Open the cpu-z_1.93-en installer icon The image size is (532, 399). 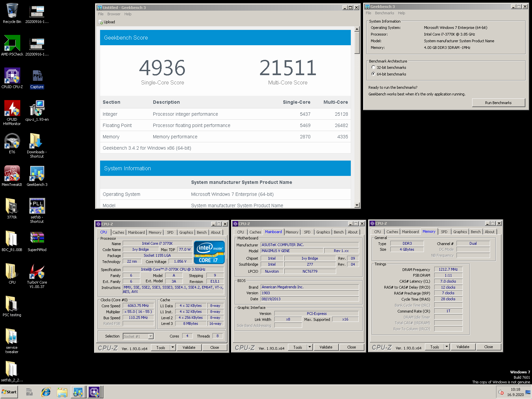pos(37,111)
